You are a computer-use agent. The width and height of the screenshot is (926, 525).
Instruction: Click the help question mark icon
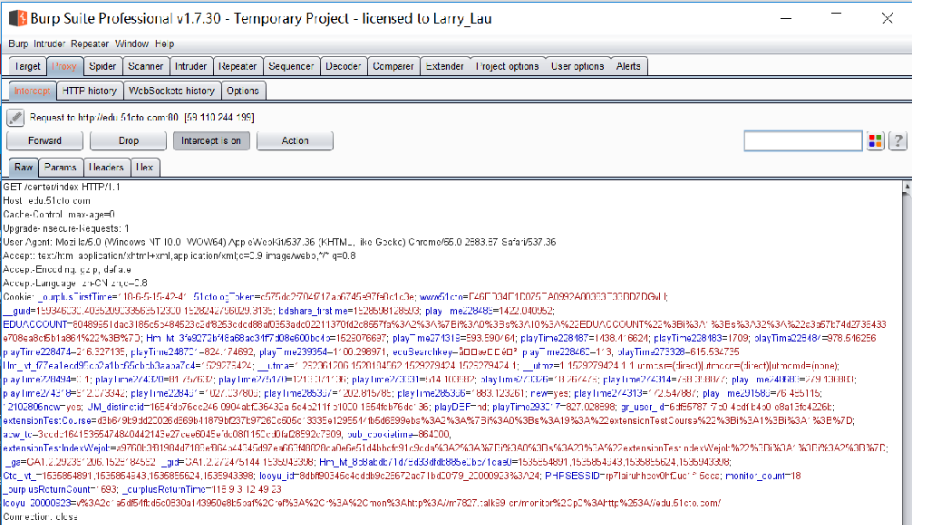(898, 141)
